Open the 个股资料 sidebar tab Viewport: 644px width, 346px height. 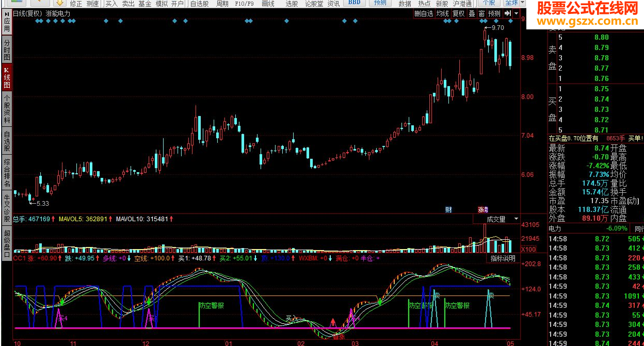[x=7, y=108]
